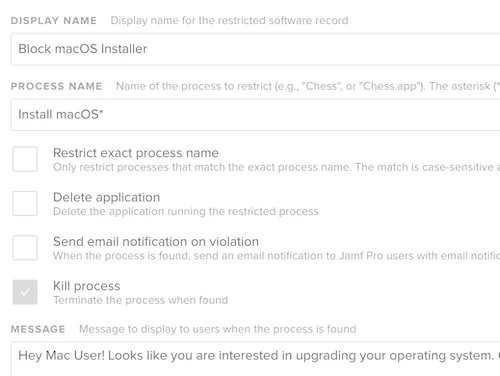This screenshot has width=500, height=376.
Task: Click "Terminate the process when found" description
Action: [x=140, y=300]
